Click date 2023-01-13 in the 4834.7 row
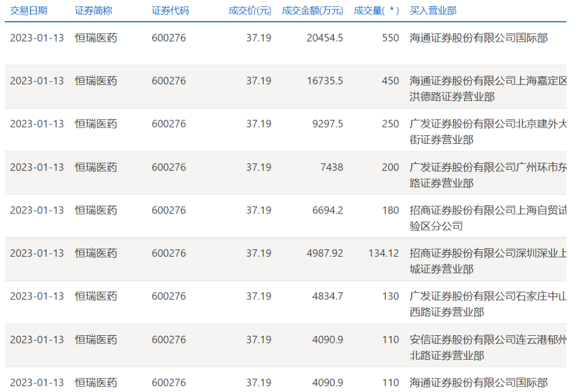 37,296
